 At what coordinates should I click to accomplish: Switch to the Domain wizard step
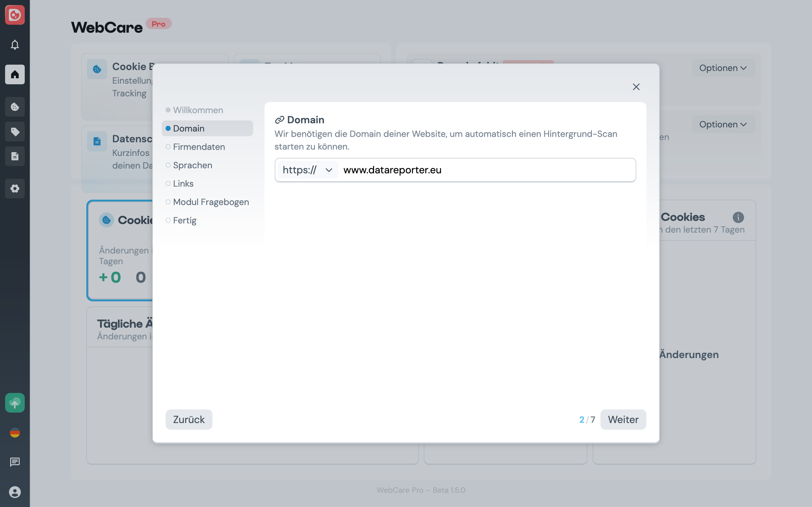tap(189, 128)
